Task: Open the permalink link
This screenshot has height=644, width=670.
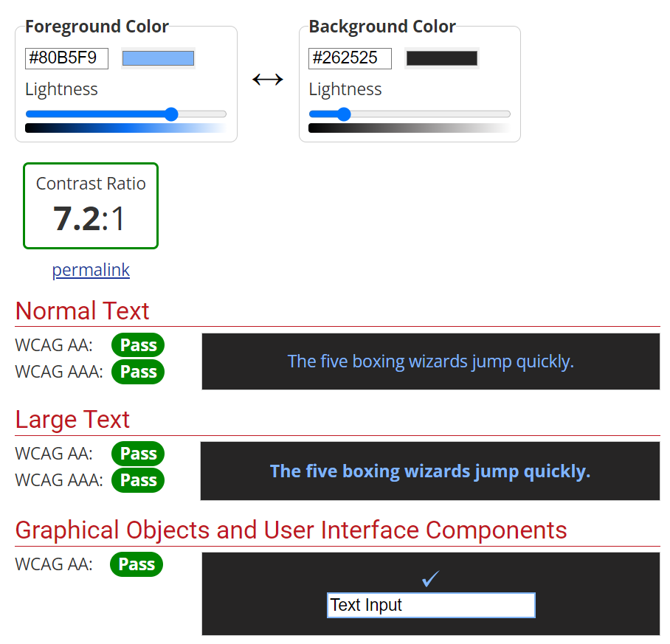Action: [x=91, y=270]
